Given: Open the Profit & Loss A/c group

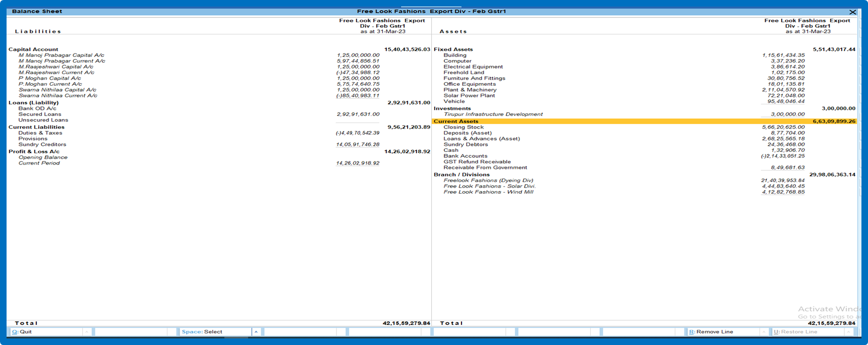Looking at the screenshot, I should click(x=219, y=151).
